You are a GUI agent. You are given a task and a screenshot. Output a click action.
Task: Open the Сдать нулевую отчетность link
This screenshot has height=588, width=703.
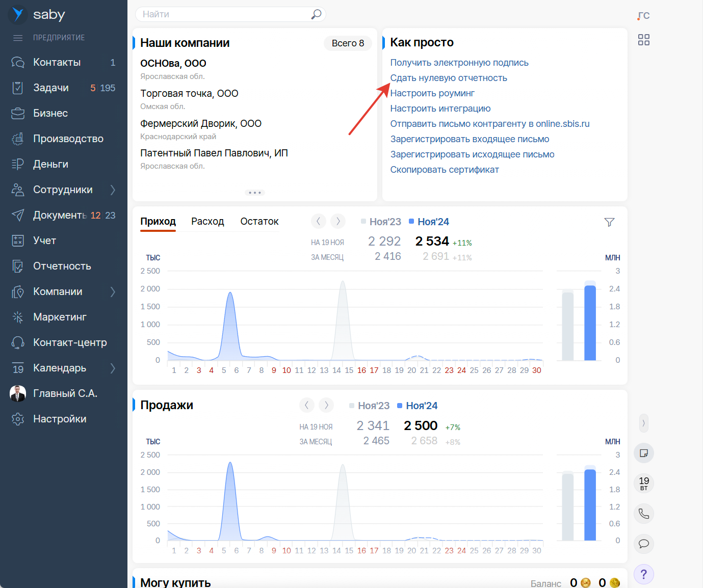(x=449, y=78)
